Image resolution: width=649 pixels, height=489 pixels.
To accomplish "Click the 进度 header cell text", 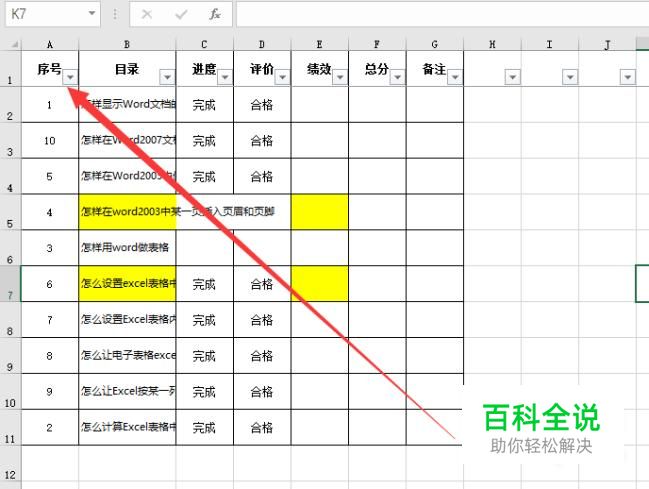I will (204, 69).
